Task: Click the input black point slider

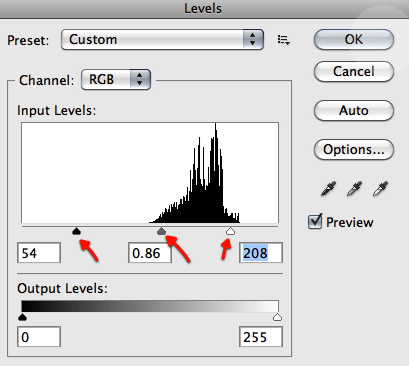Action: click(x=77, y=231)
